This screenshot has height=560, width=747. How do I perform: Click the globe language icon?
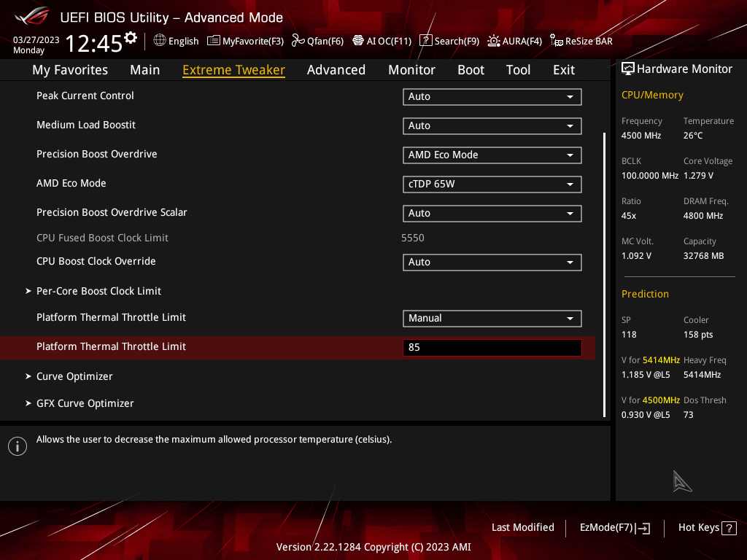[160, 41]
